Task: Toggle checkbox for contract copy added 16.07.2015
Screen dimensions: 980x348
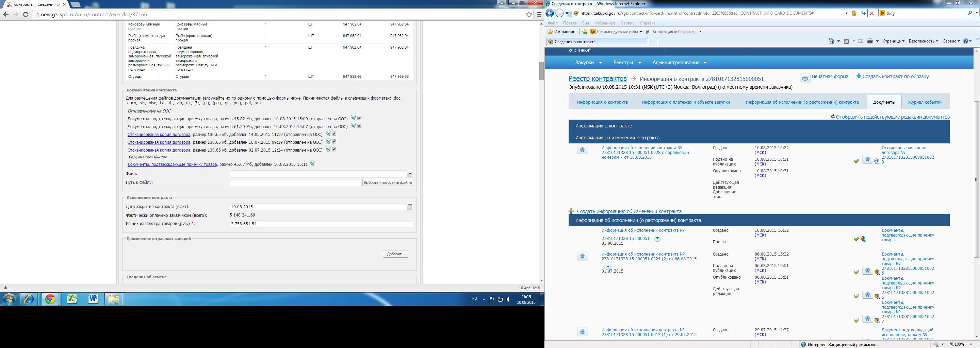Action: 334,142
